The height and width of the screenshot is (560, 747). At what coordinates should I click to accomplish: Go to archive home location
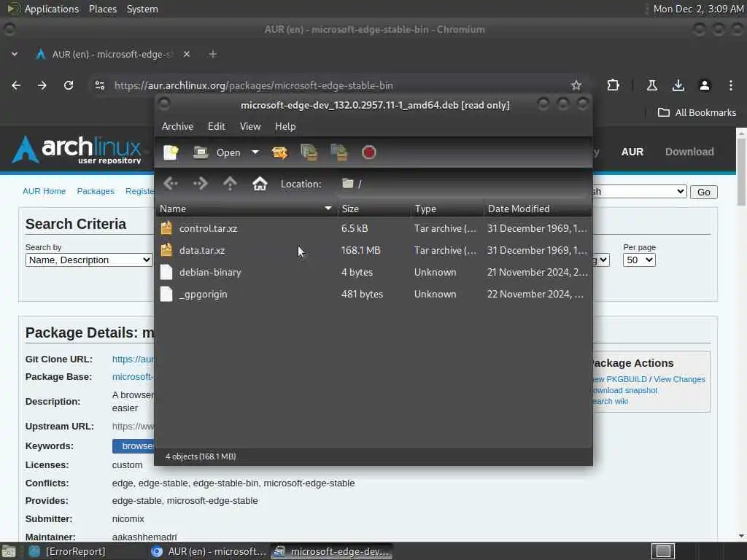coord(260,183)
